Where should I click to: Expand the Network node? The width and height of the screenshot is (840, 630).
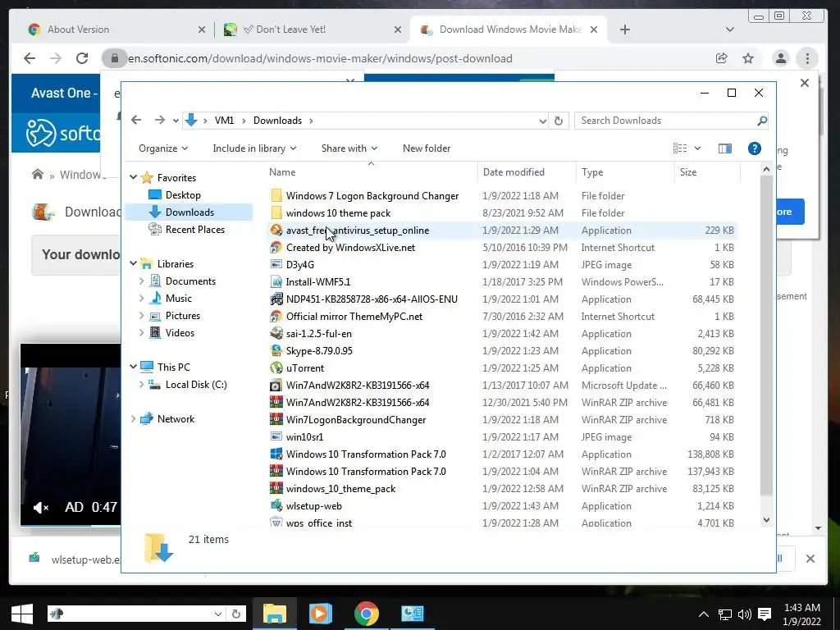coord(134,419)
